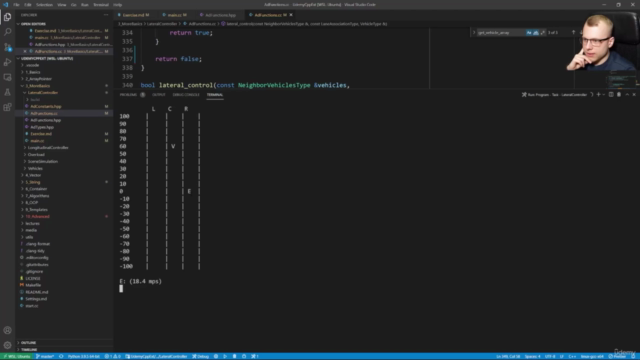
Task: Click the WSL: Ubuntu remote indicator
Action: (16, 356)
